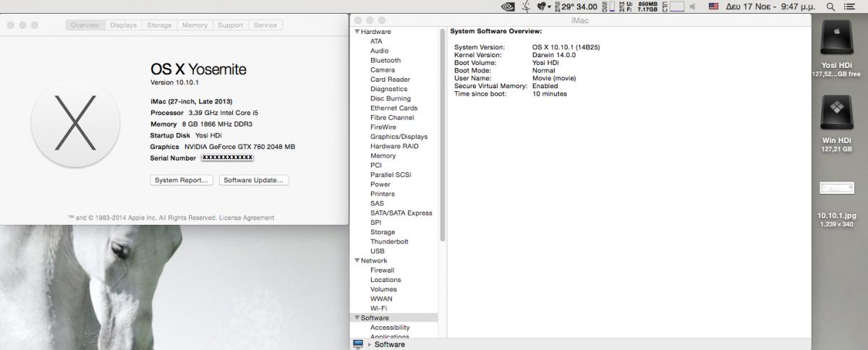The width and height of the screenshot is (868, 350).
Task: Select the 10.10.1.jpg file thumbnail on desktop
Action: click(x=837, y=188)
